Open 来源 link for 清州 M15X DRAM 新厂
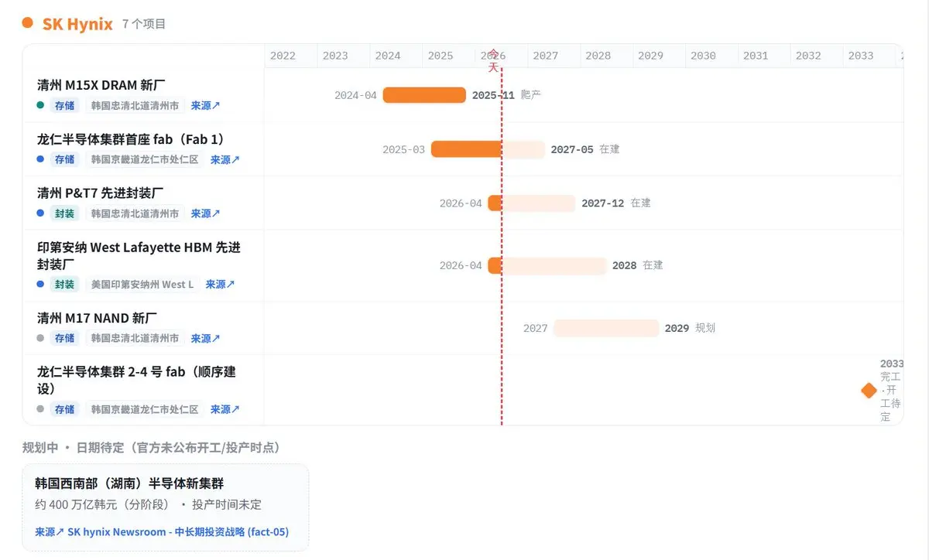Screen dimensions: 929x560 click(x=205, y=106)
